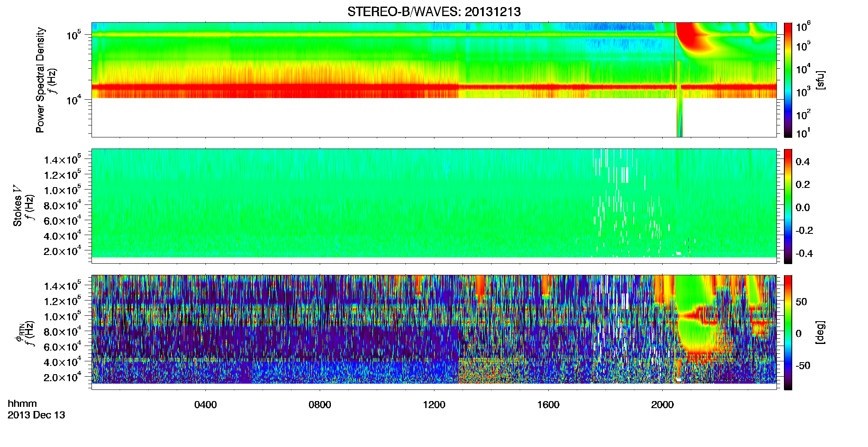Click the 2.0×10^4 tick of phi panel
Screen dimensions: 868x447
[62, 377]
